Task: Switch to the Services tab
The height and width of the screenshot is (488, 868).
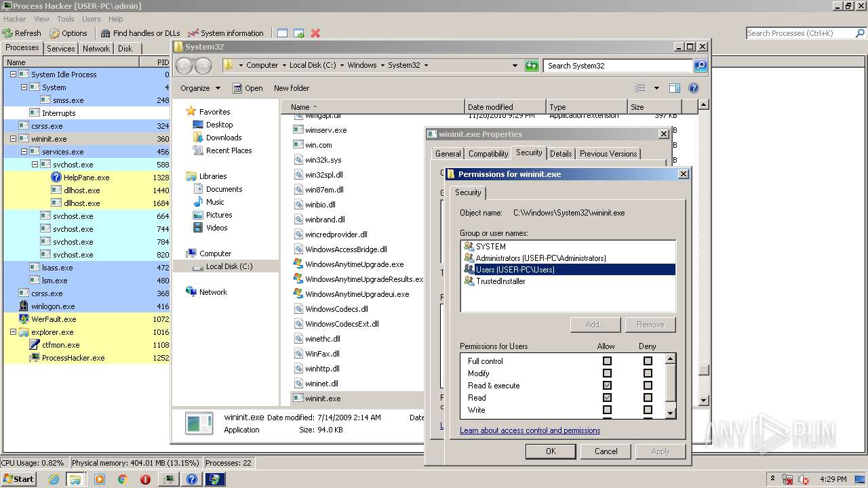Action: point(61,49)
